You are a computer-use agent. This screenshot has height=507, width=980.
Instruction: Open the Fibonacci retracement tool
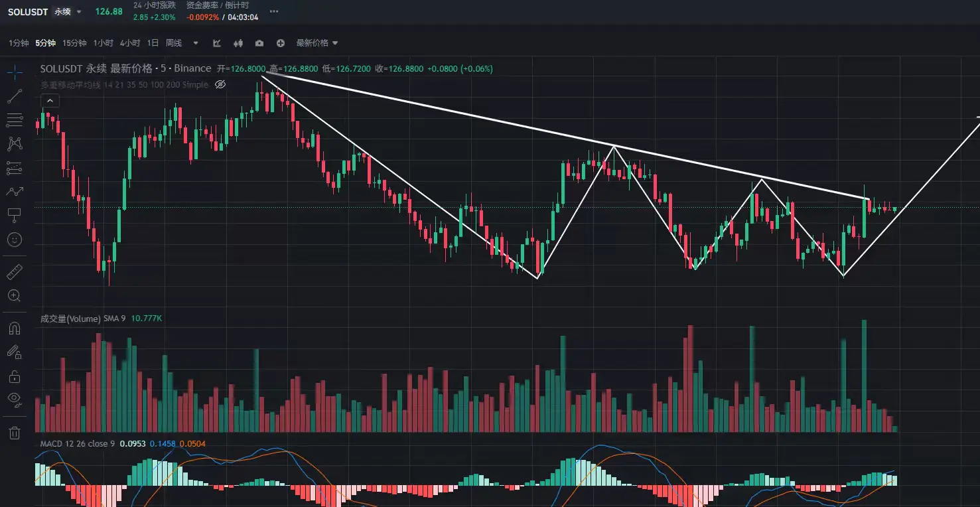pos(14,120)
